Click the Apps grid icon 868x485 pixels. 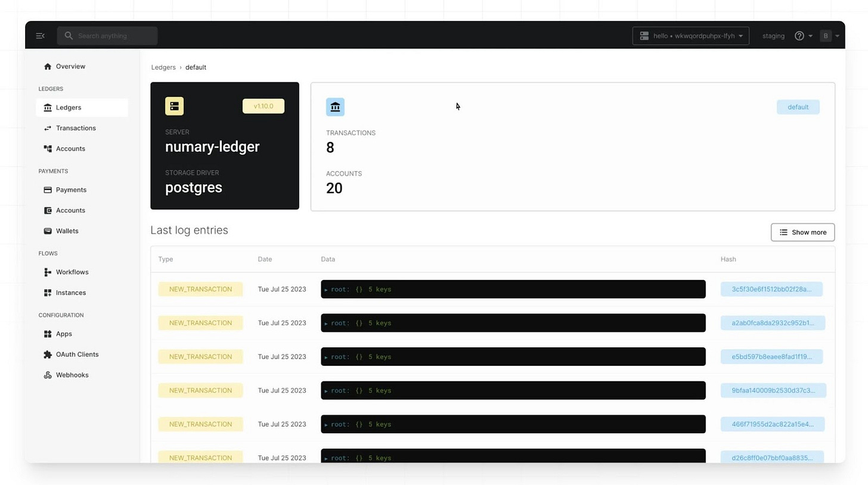tap(48, 334)
